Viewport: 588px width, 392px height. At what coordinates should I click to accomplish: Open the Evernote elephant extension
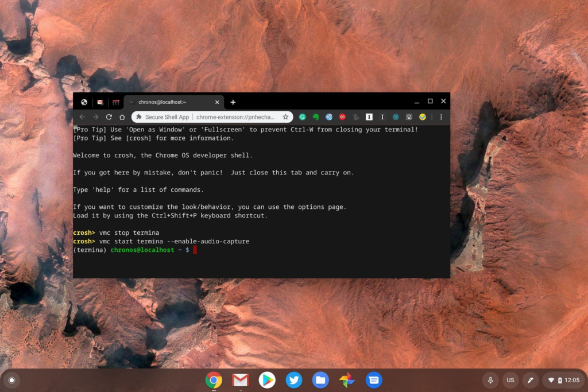pos(316,117)
